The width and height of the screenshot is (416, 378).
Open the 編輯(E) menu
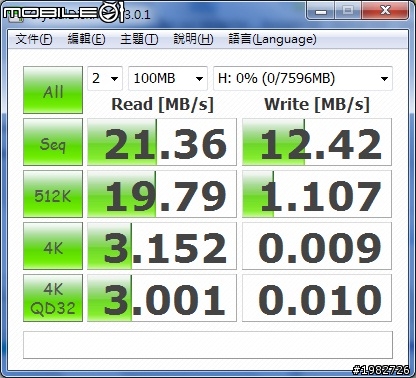tap(86, 39)
